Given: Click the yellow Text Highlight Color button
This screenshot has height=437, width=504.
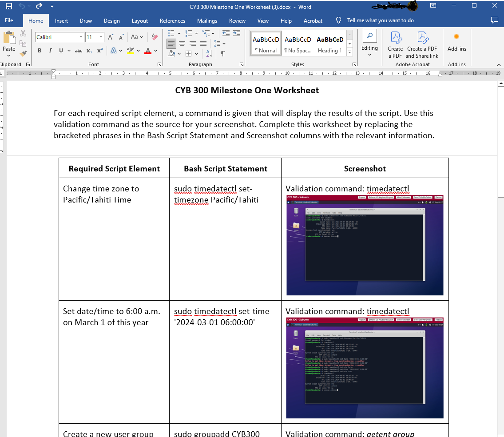Looking at the screenshot, I should coord(130,51).
